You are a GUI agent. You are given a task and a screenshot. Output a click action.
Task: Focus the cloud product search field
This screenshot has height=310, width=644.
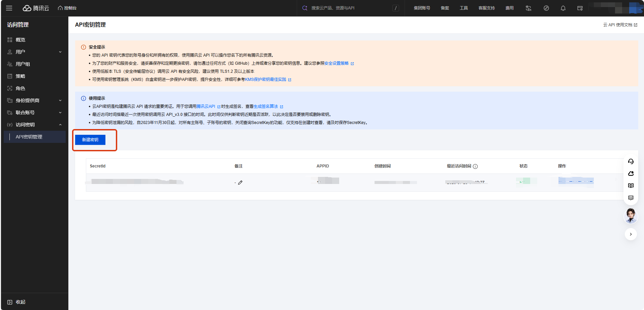[347, 8]
